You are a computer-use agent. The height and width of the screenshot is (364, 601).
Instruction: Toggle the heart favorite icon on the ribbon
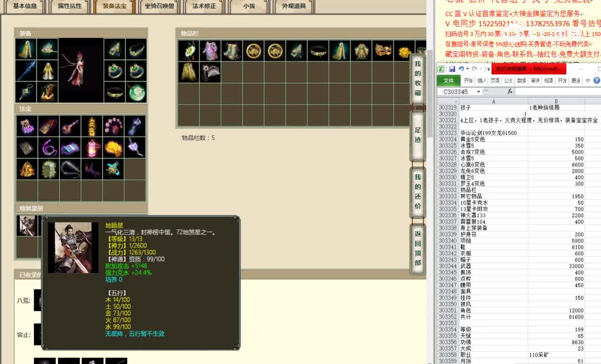coord(587,80)
